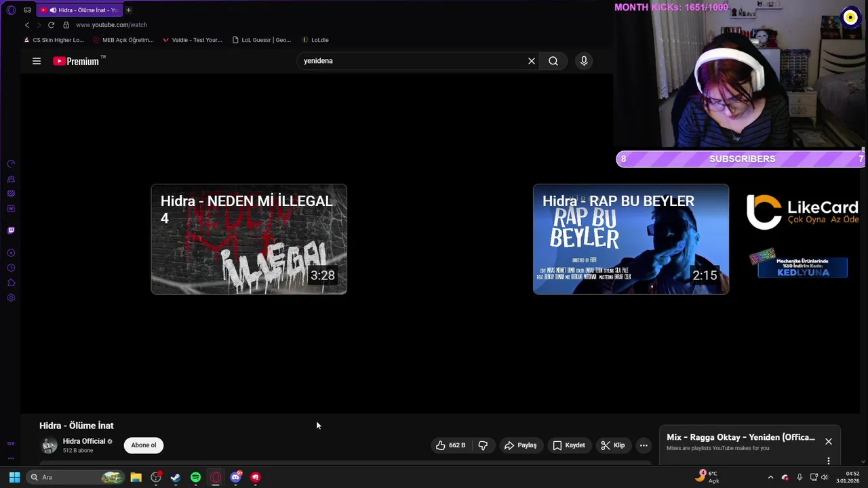Open the YouTube hamburger guide menu
This screenshot has height=488, width=868.
[x=37, y=61]
